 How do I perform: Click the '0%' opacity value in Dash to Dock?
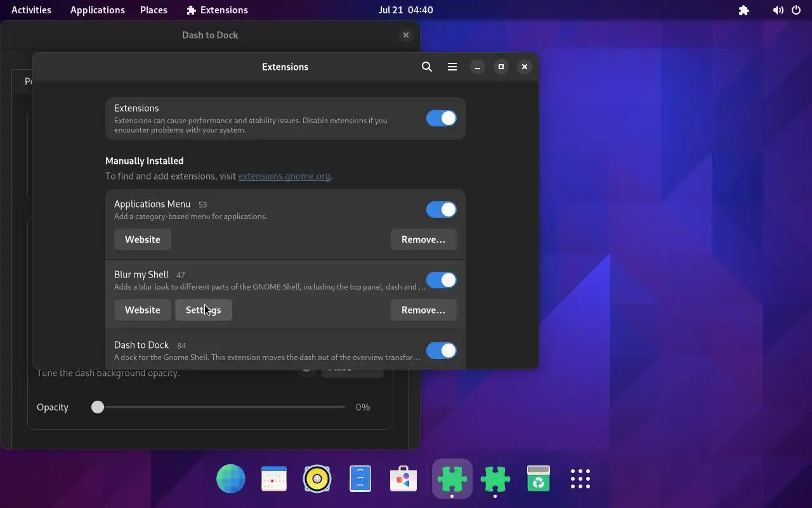point(363,407)
